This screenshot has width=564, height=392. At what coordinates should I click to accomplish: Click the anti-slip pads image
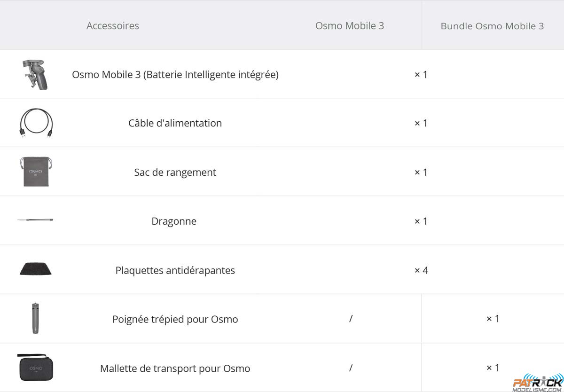[x=36, y=269]
